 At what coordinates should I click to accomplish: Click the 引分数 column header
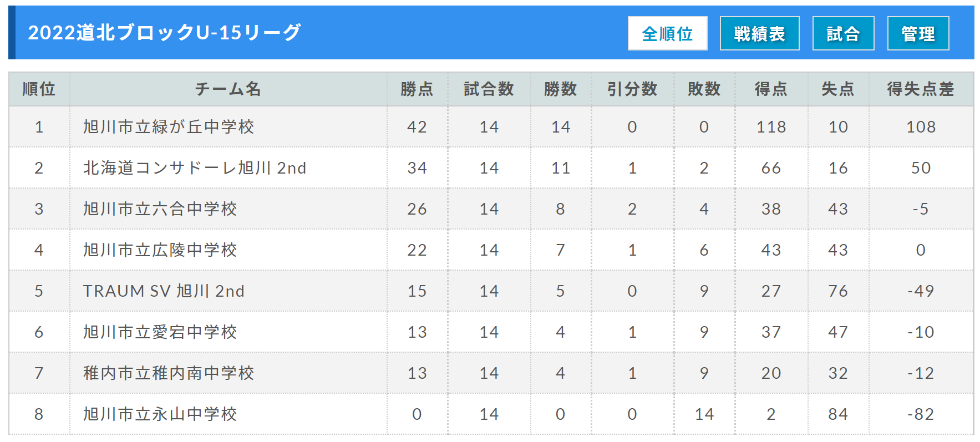(632, 89)
